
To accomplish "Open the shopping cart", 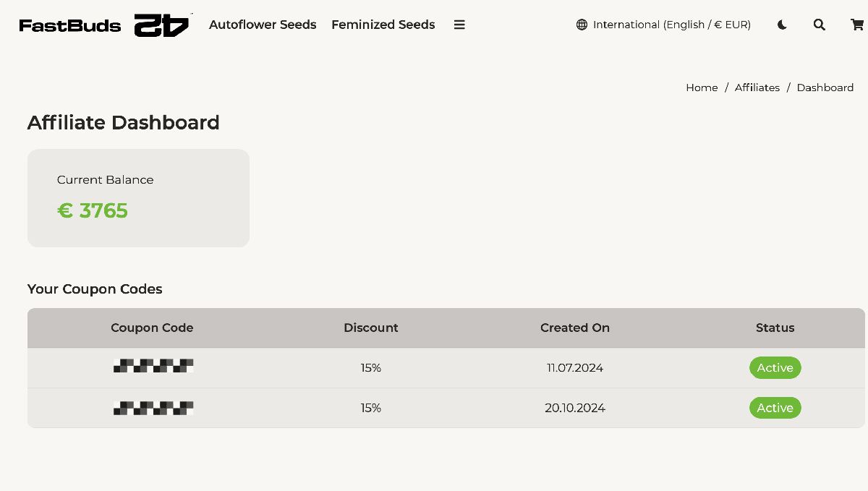I will point(856,25).
